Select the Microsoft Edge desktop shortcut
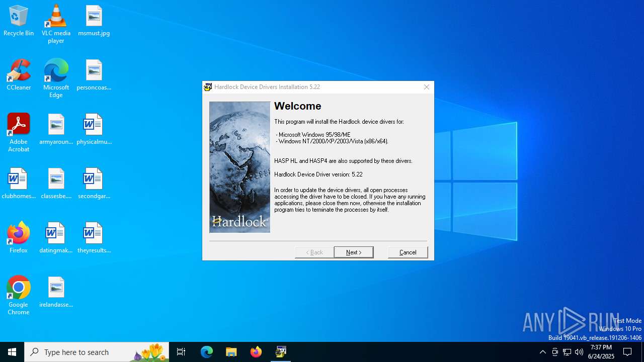 pos(56,78)
